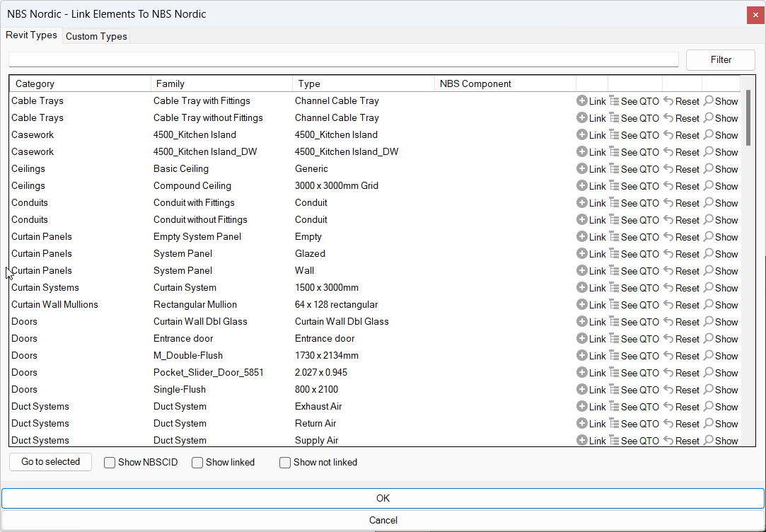766x532 pixels.
Task: See QTO for Compound Ceiling row
Action: click(634, 186)
